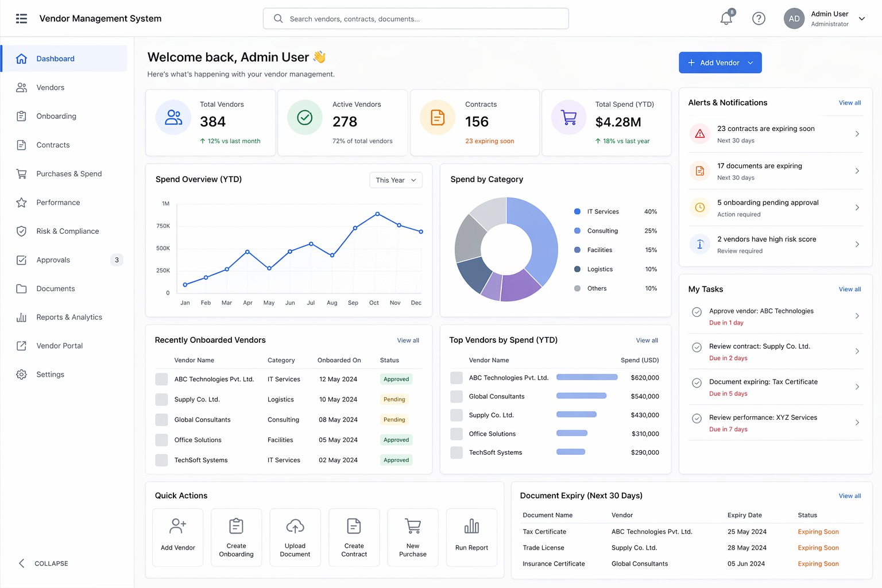Click the Upload Document cloud icon
Screen dimensions: 882x588
point(295,525)
